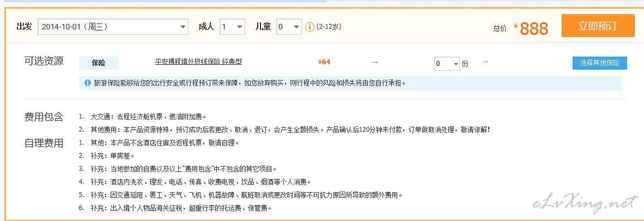The height and width of the screenshot is (221, 644).
Task: Click the 成人 label
Action: pos(206,27)
